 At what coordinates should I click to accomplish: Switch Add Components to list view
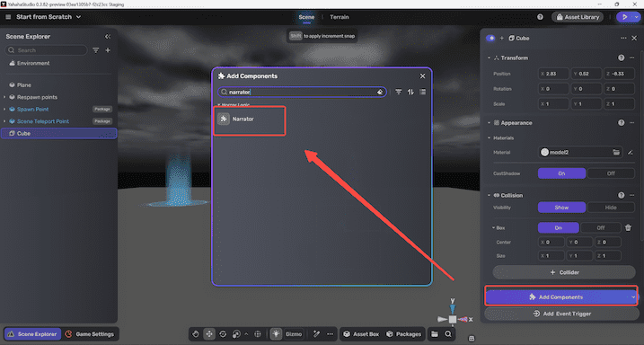pos(422,92)
